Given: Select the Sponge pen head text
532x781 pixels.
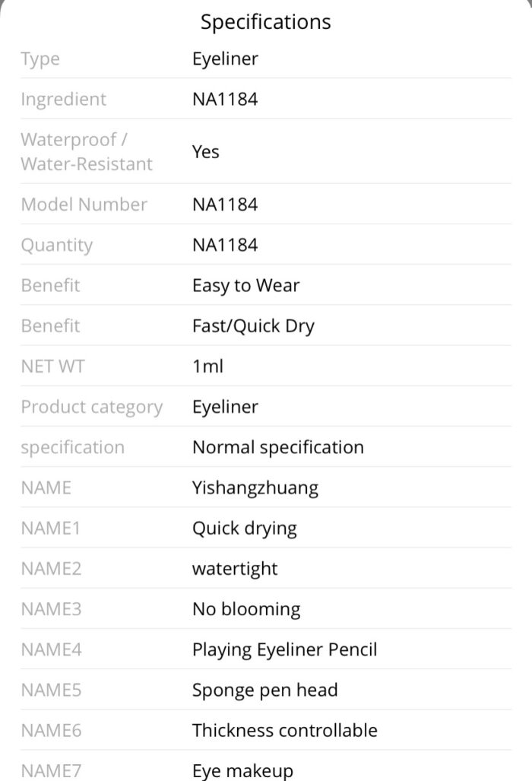Looking at the screenshot, I should coord(264,690).
